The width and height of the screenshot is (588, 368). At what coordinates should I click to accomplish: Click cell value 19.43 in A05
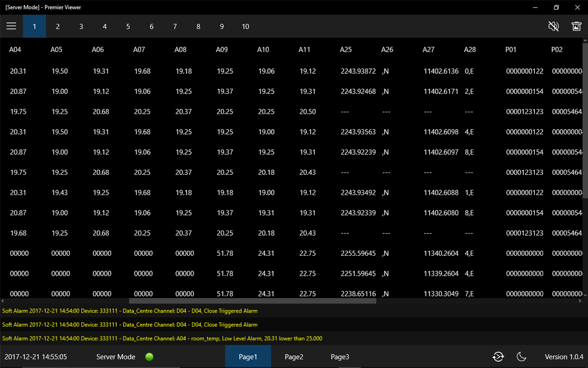pyautogui.click(x=60, y=193)
